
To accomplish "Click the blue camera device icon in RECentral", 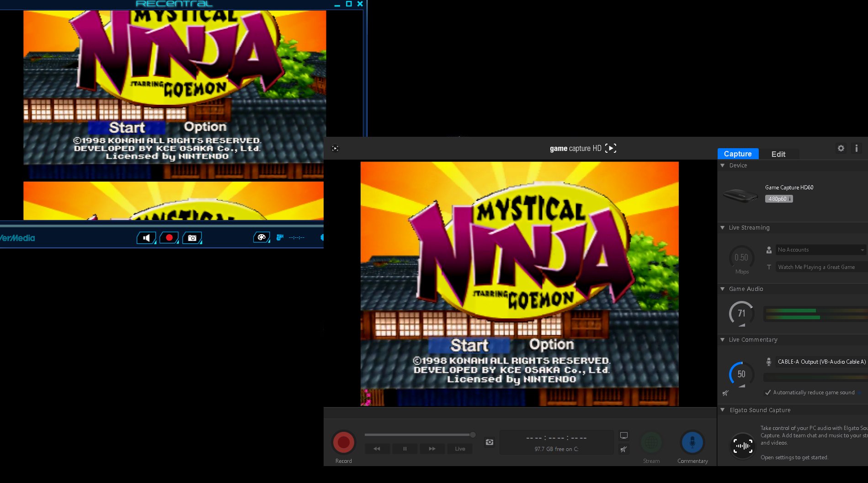I will (280, 237).
